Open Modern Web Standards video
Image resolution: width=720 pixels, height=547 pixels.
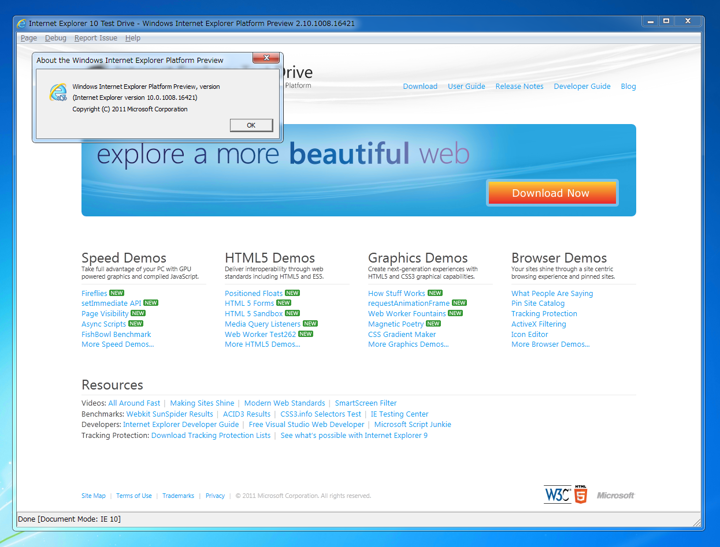coord(285,403)
